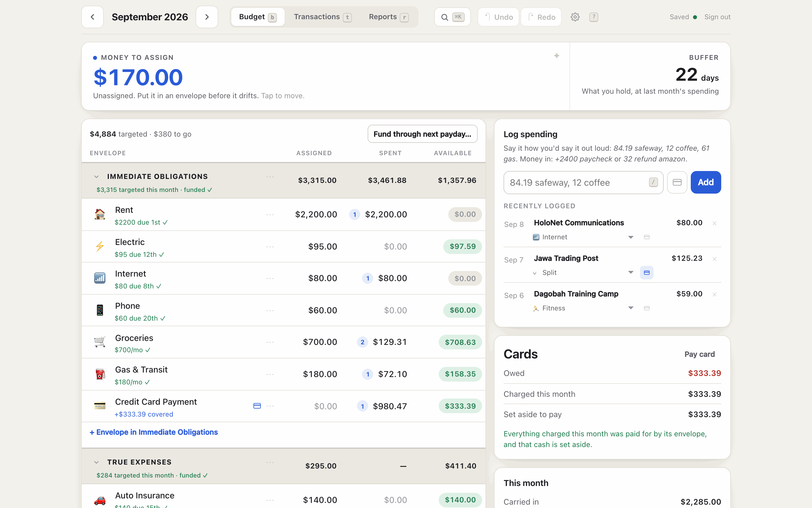Switch to Transactions tab
This screenshot has width=812, height=508.
pos(323,17)
